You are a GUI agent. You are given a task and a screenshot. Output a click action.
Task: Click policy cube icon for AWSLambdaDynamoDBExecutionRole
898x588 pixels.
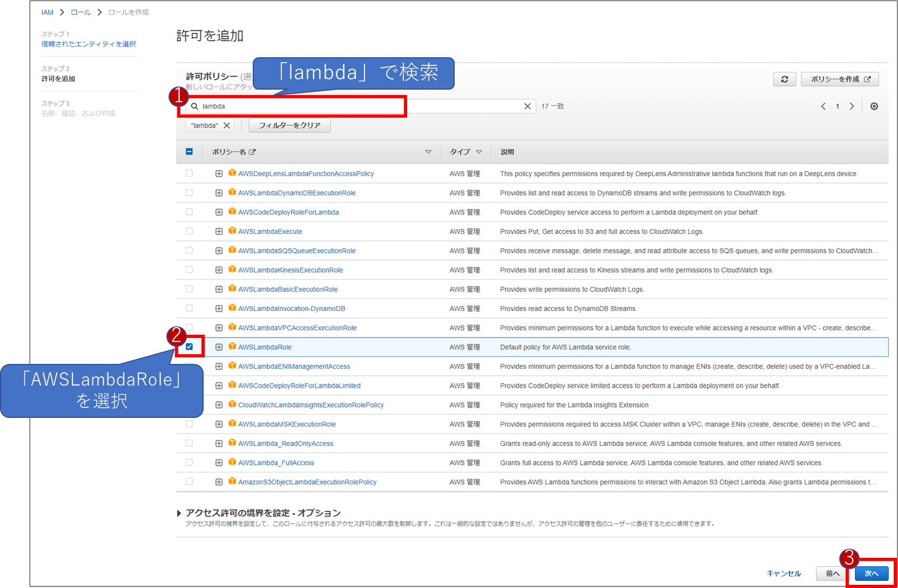click(x=232, y=192)
